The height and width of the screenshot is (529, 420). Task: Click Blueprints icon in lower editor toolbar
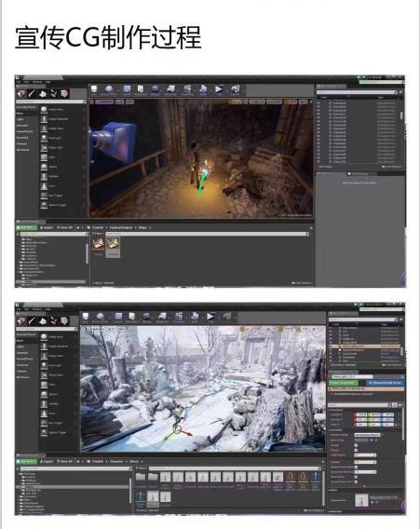tap(162, 318)
